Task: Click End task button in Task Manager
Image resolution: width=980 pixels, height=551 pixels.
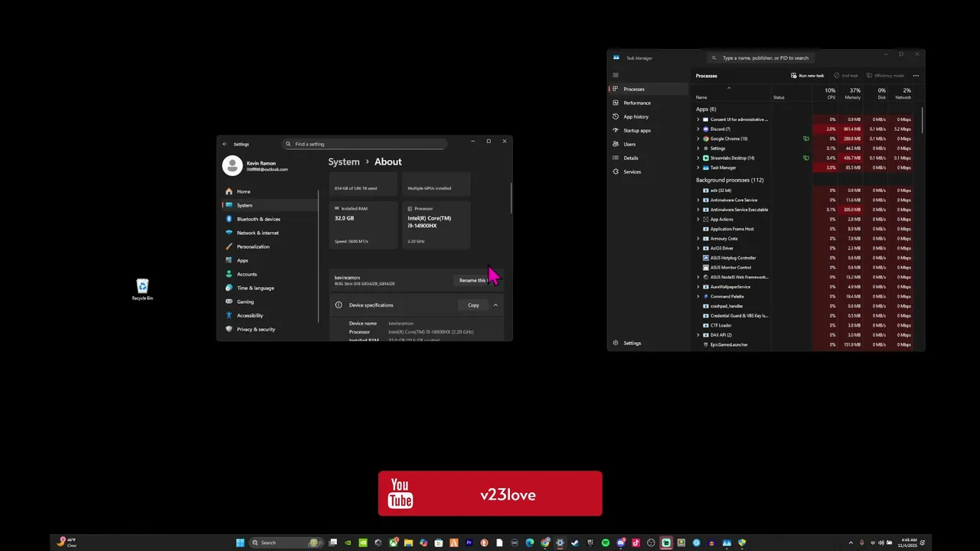Action: pyautogui.click(x=847, y=76)
